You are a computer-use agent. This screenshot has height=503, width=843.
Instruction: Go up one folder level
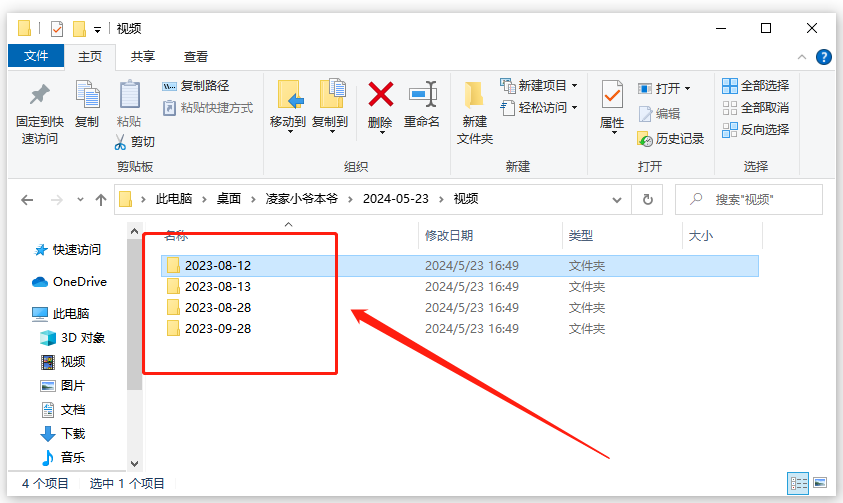[x=101, y=200]
